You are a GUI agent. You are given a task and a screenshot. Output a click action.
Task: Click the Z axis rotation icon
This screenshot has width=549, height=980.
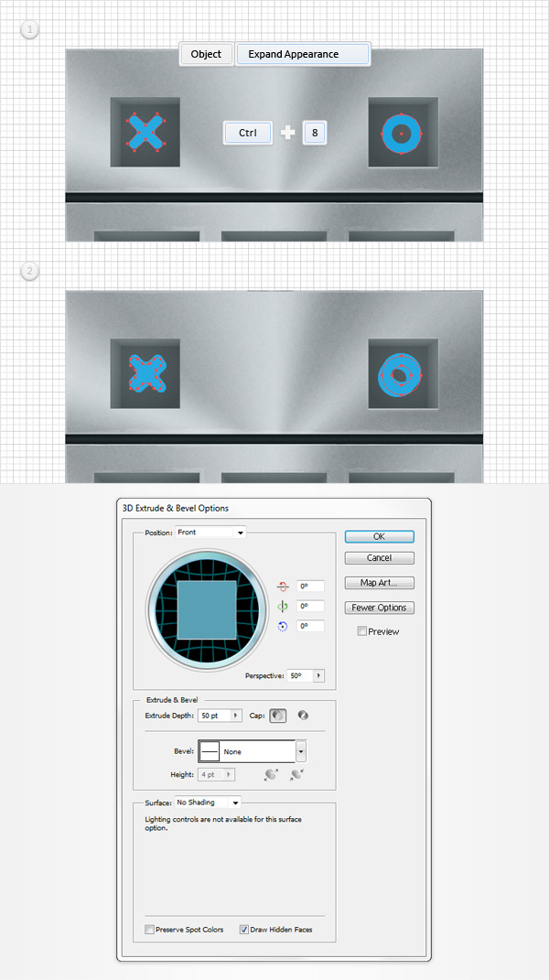tap(282, 626)
